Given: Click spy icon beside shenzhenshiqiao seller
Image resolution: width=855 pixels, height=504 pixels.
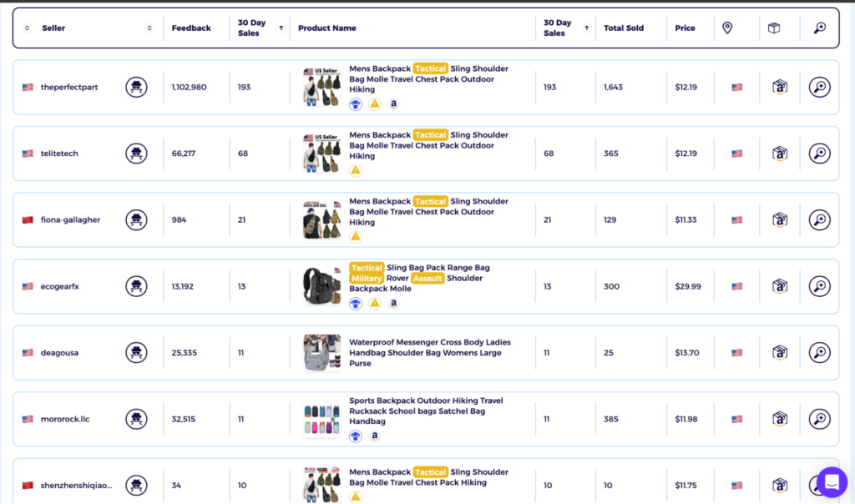Looking at the screenshot, I should pos(136,485).
